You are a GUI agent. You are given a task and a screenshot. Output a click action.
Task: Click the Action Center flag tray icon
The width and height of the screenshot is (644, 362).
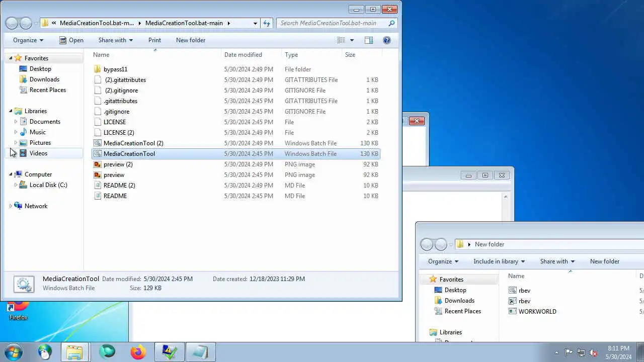[x=569, y=352]
